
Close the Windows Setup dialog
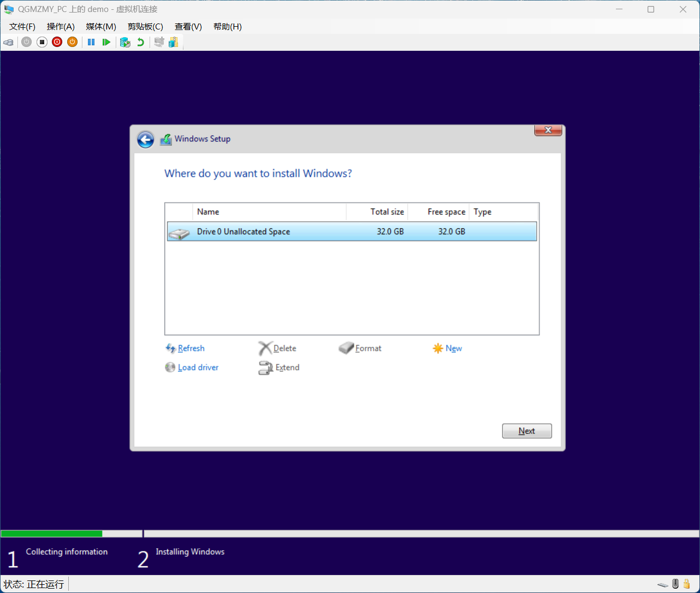click(x=548, y=130)
